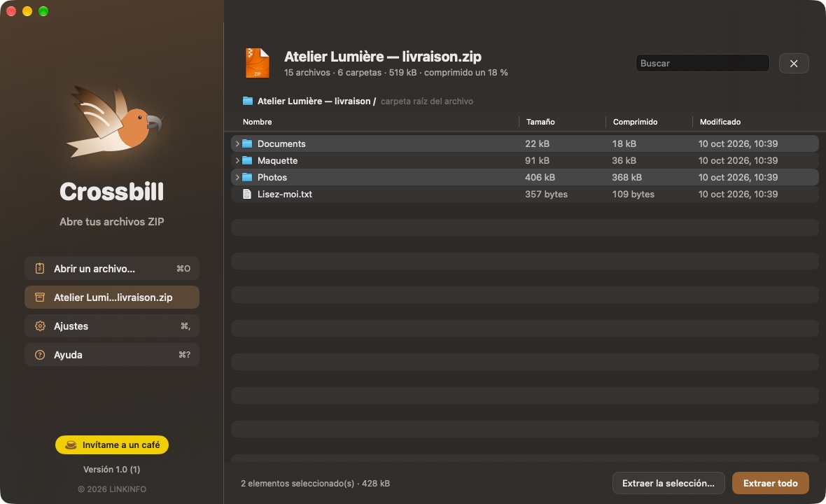
Task: Sort by the Modificado column header
Action: [720, 122]
